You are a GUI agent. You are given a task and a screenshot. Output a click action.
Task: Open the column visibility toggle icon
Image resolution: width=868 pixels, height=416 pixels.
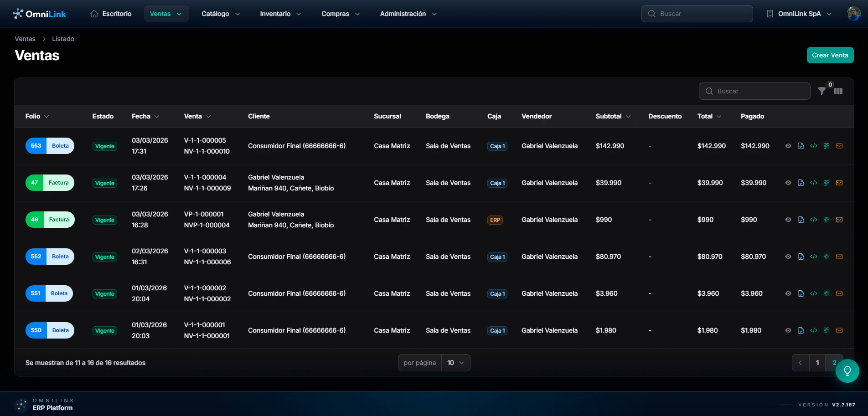838,91
